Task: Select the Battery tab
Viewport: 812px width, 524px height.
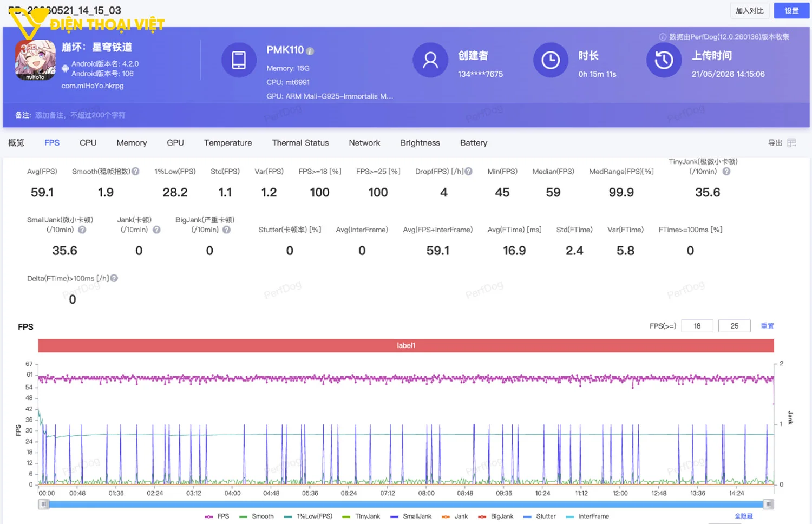Action: click(x=474, y=143)
